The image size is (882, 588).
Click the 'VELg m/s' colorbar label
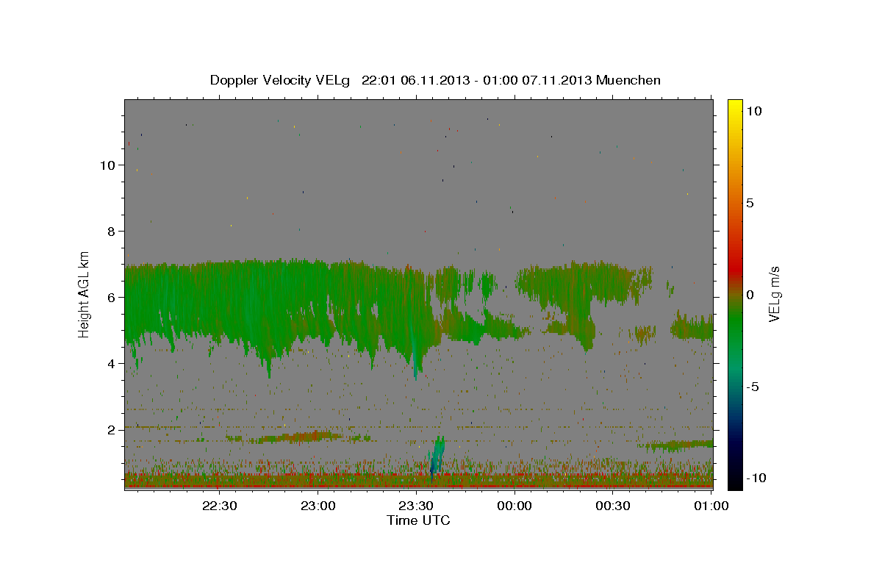click(774, 294)
